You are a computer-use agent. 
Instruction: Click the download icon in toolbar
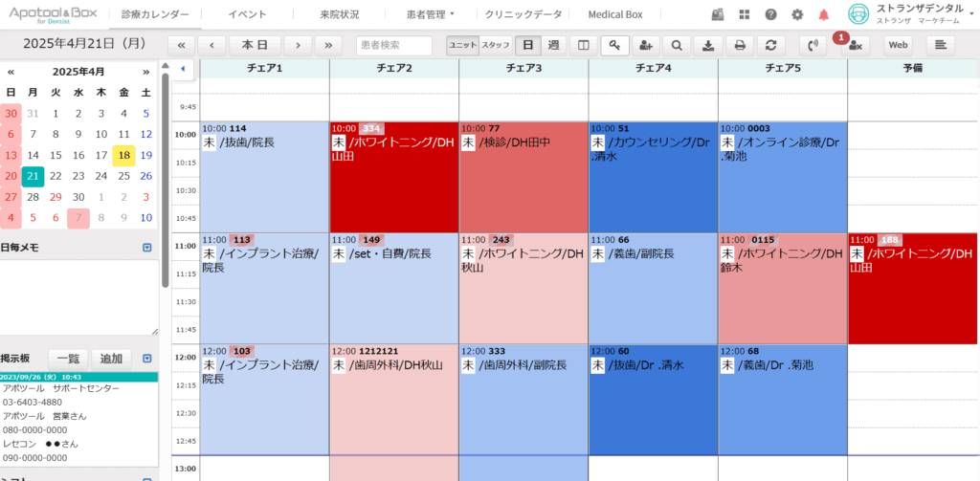point(707,45)
